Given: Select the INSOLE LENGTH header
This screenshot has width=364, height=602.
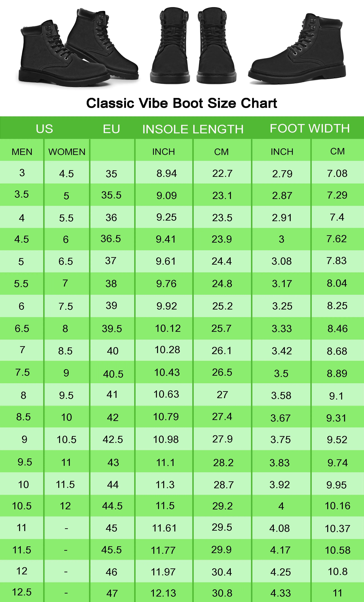Looking at the screenshot, I should pyautogui.click(x=193, y=129).
